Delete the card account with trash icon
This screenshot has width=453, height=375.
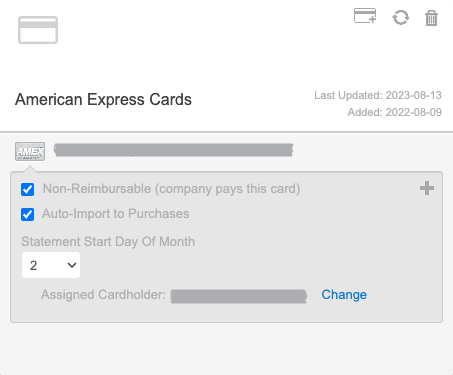tap(431, 18)
